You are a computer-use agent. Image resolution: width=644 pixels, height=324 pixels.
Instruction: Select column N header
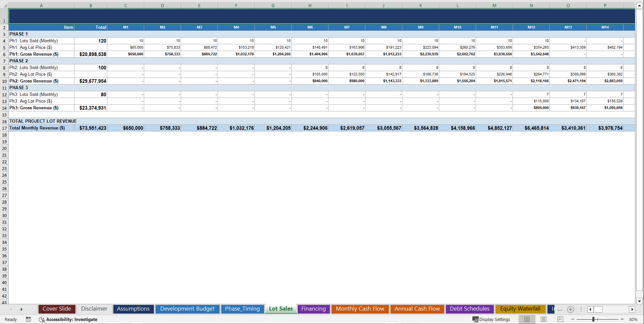click(x=531, y=5)
